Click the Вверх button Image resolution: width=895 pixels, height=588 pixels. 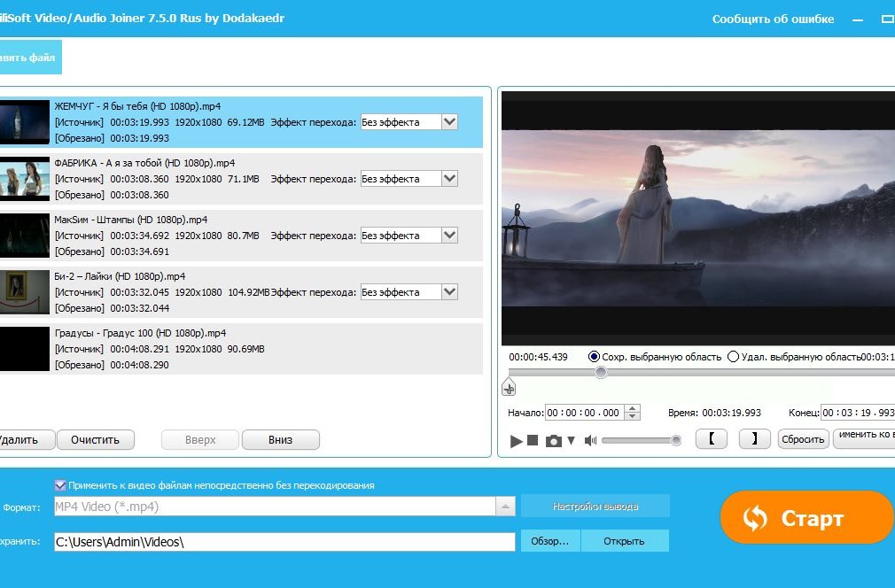pyautogui.click(x=200, y=440)
